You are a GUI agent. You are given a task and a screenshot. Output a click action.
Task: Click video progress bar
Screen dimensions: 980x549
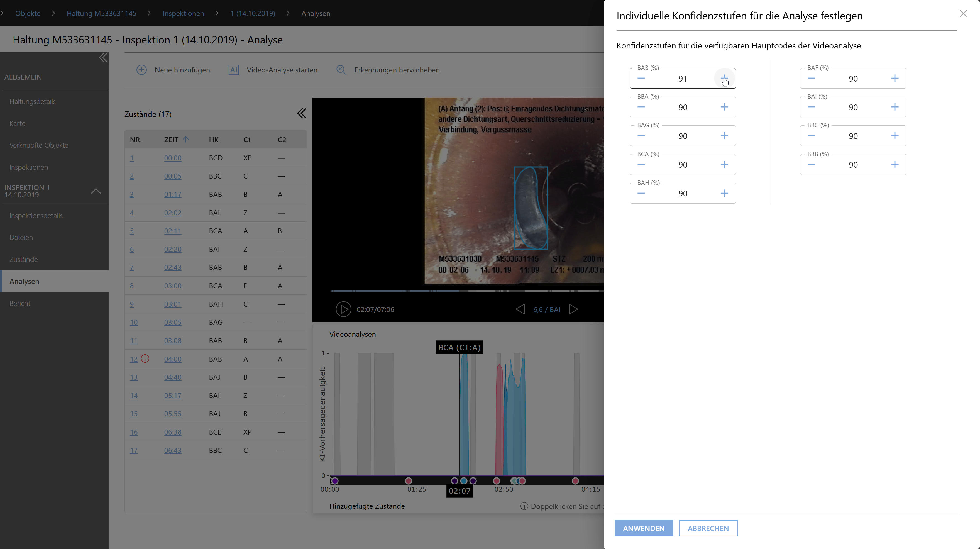coord(467,291)
